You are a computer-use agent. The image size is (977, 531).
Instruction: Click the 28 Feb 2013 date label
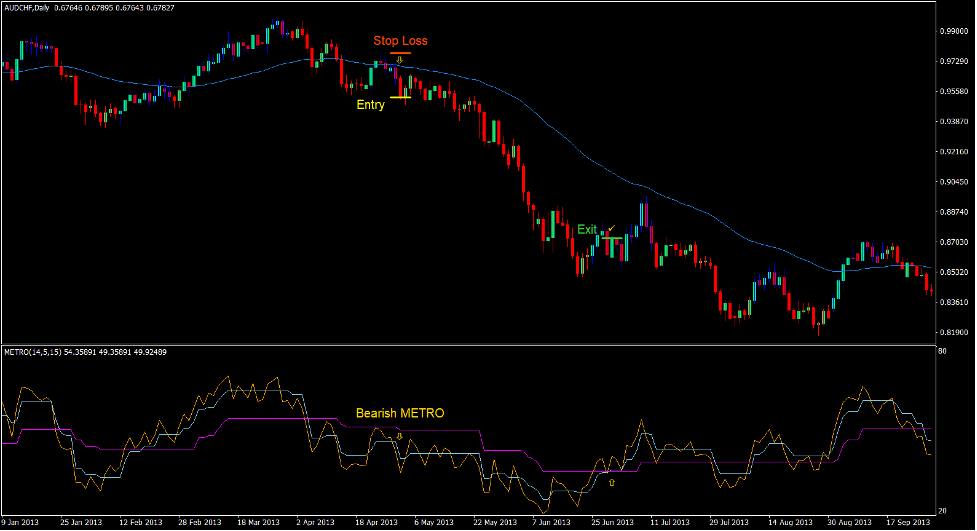click(x=200, y=522)
